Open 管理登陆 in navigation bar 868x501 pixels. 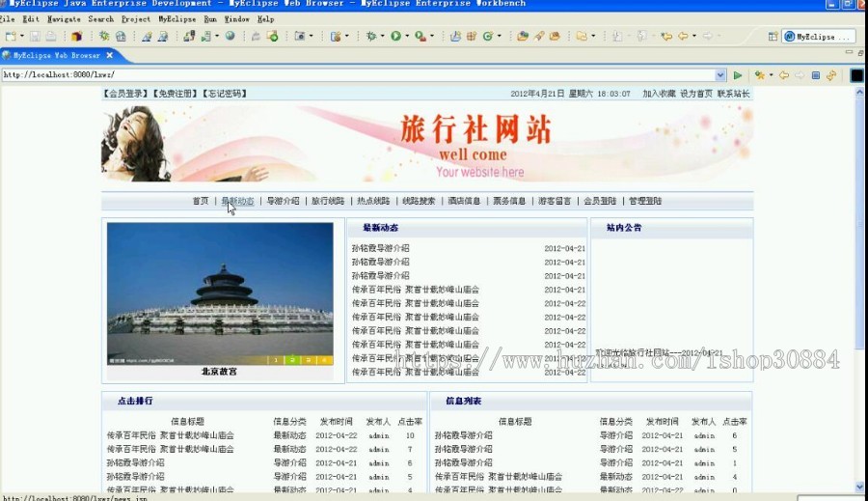(645, 201)
